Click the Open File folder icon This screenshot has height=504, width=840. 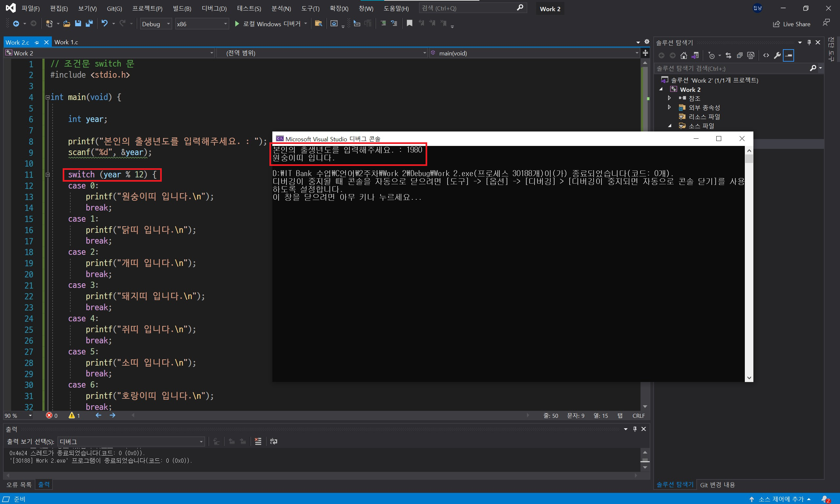pyautogui.click(x=67, y=23)
